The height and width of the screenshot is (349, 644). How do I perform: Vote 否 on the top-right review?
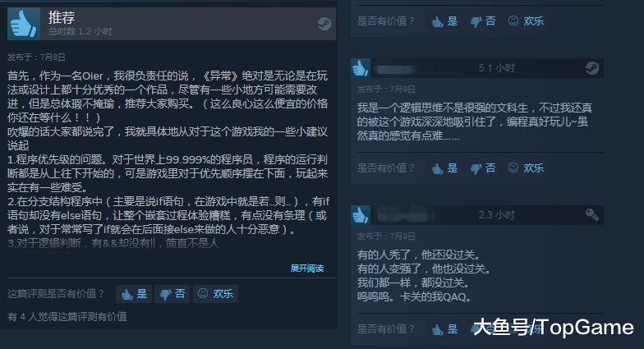click(483, 21)
